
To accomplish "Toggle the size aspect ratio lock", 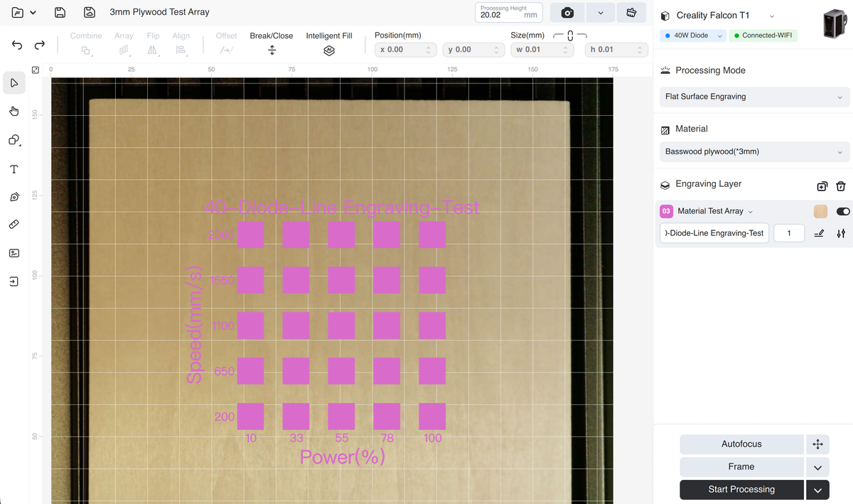I will pos(570,36).
